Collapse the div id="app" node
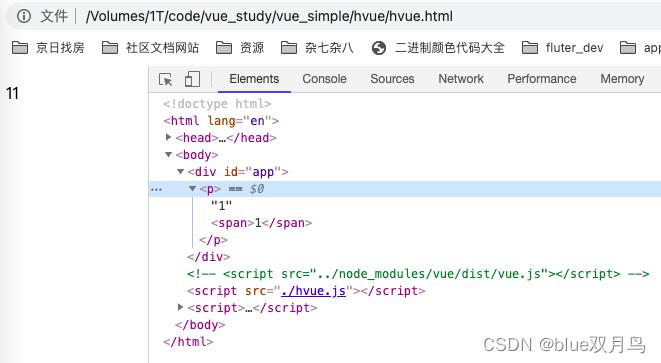The width and height of the screenshot is (661, 363). pos(180,172)
